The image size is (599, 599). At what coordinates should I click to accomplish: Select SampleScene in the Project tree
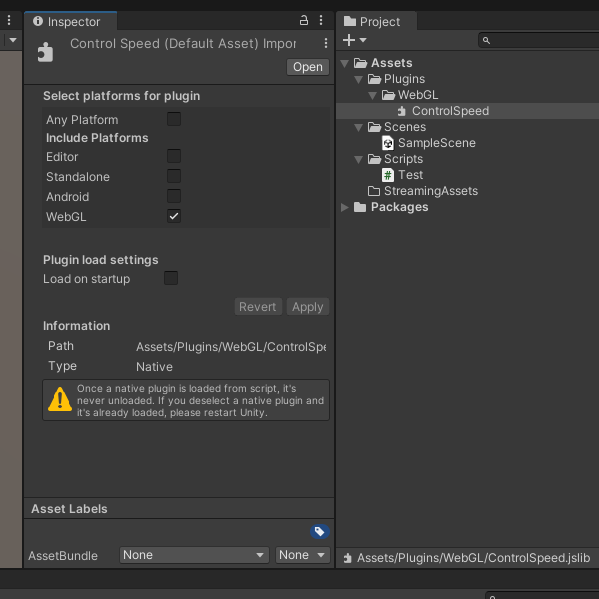[x=437, y=143]
